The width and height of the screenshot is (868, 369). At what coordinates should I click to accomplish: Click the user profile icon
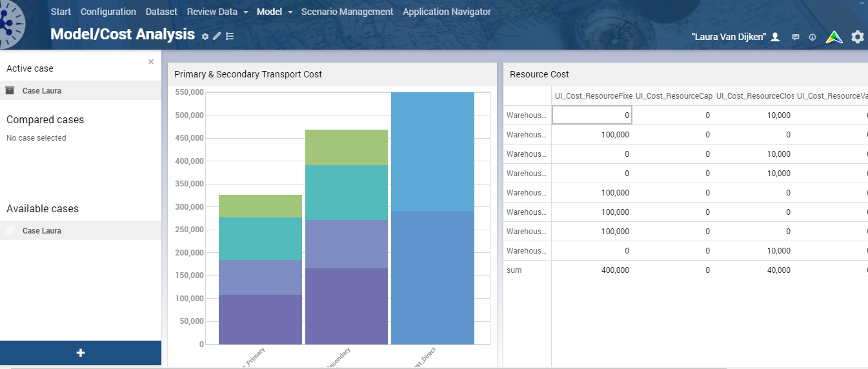(x=776, y=37)
